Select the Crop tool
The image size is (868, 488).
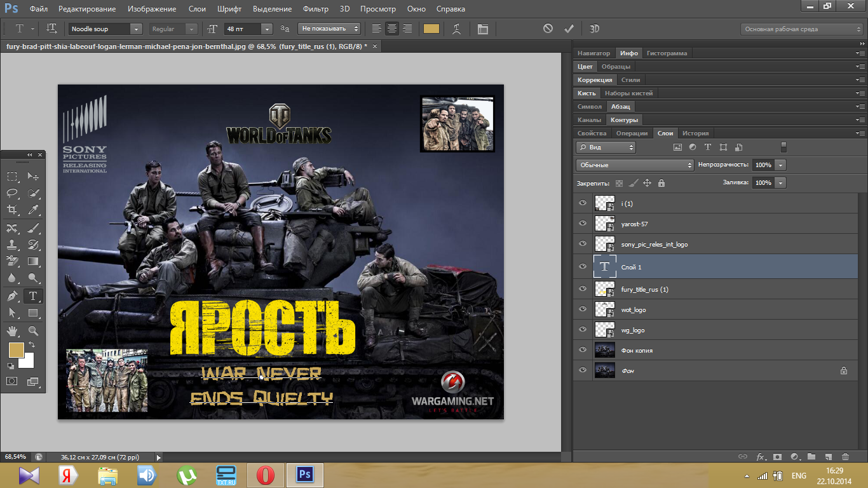12,210
